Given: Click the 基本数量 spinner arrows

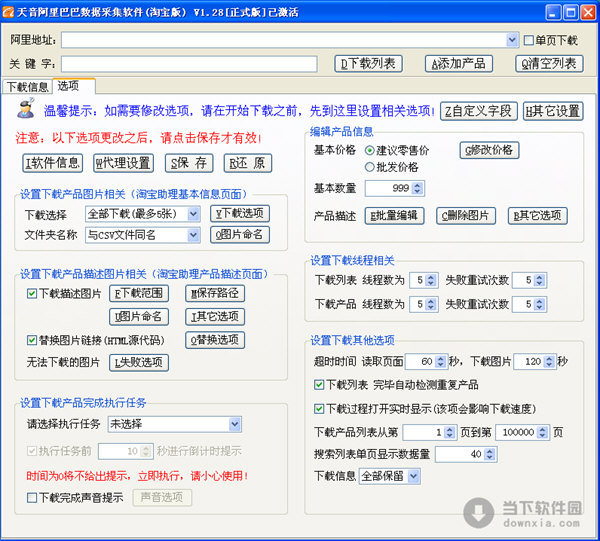Looking at the screenshot, I should 417,188.
